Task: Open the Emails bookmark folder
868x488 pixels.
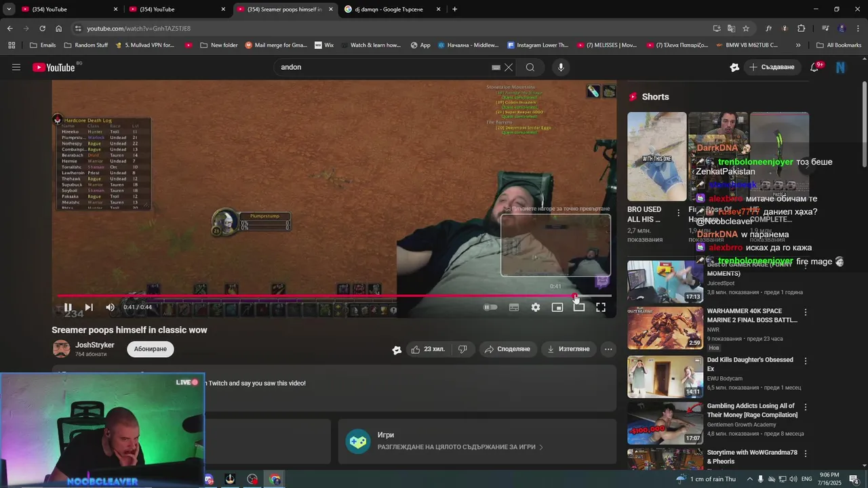Action: [43, 45]
